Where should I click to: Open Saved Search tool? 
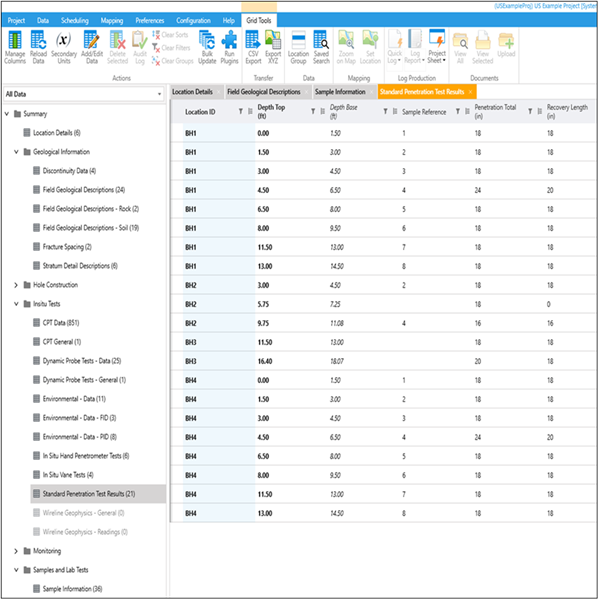point(321,47)
